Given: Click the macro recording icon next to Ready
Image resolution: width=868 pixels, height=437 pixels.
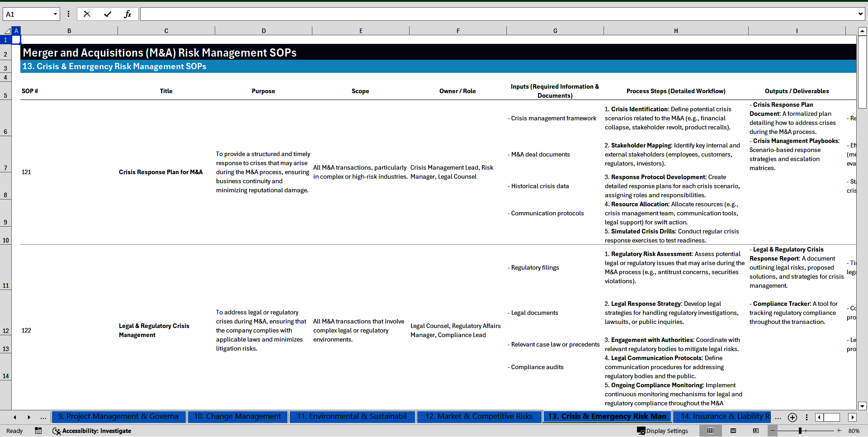Looking at the screenshot, I should (38, 431).
